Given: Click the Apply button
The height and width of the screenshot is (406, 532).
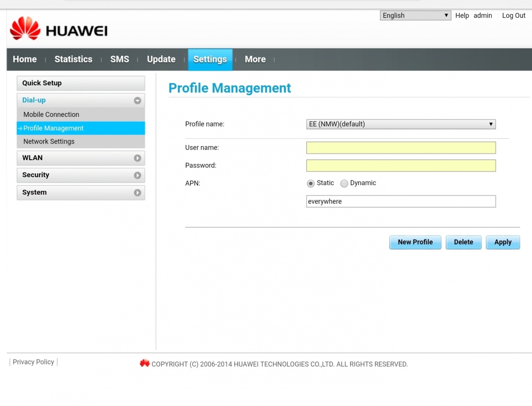Looking at the screenshot, I should coord(503,242).
